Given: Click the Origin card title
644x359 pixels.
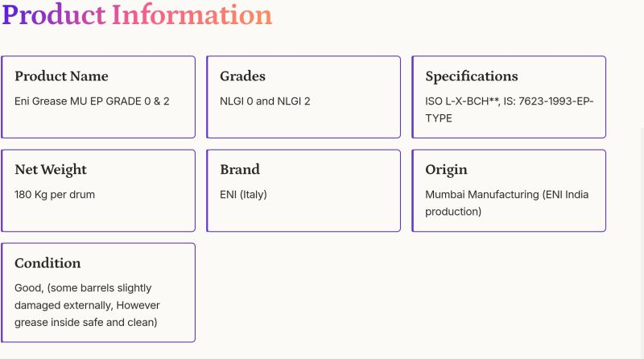Looking at the screenshot, I should 446,170.
